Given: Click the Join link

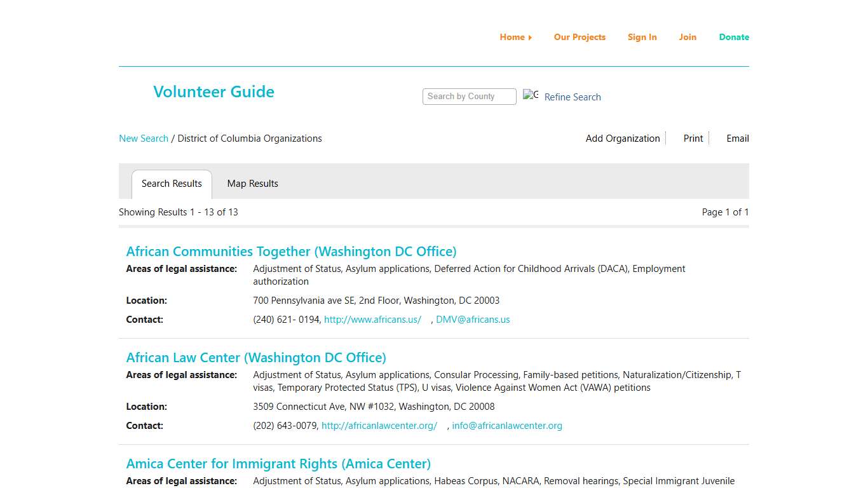Looking at the screenshot, I should click(688, 37).
